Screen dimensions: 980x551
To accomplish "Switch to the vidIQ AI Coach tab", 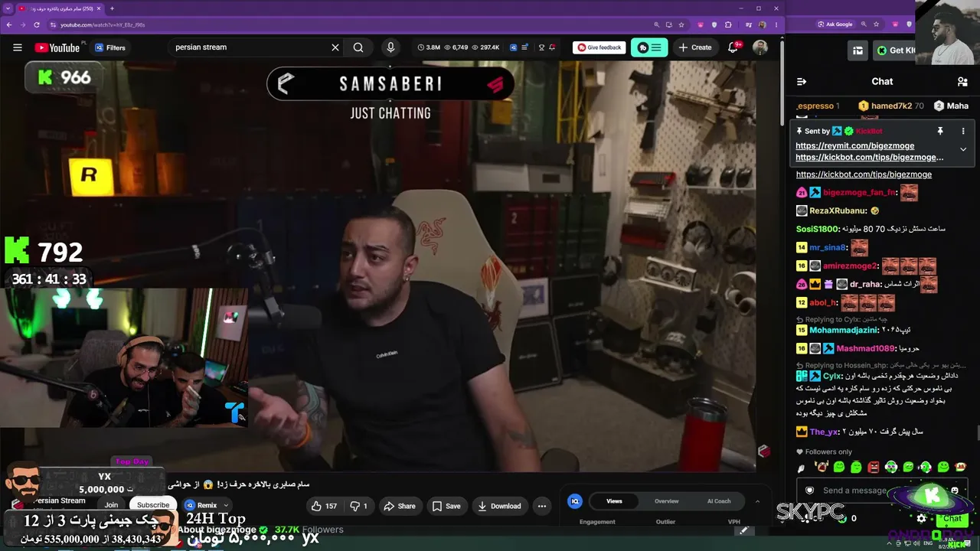I will tap(718, 501).
